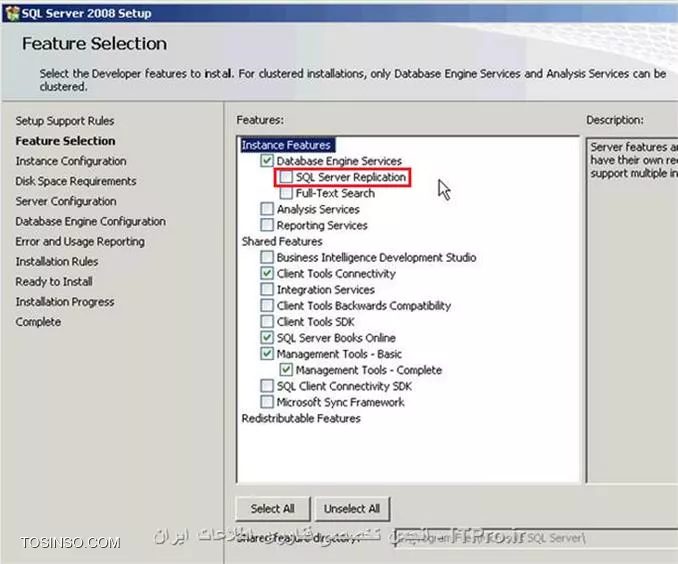
Task: Uncheck Database Engine Services checkbox
Action: (267, 161)
